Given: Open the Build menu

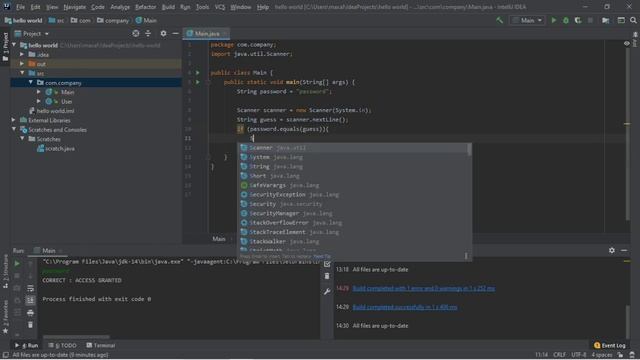Looking at the screenshot, I should (x=168, y=7).
